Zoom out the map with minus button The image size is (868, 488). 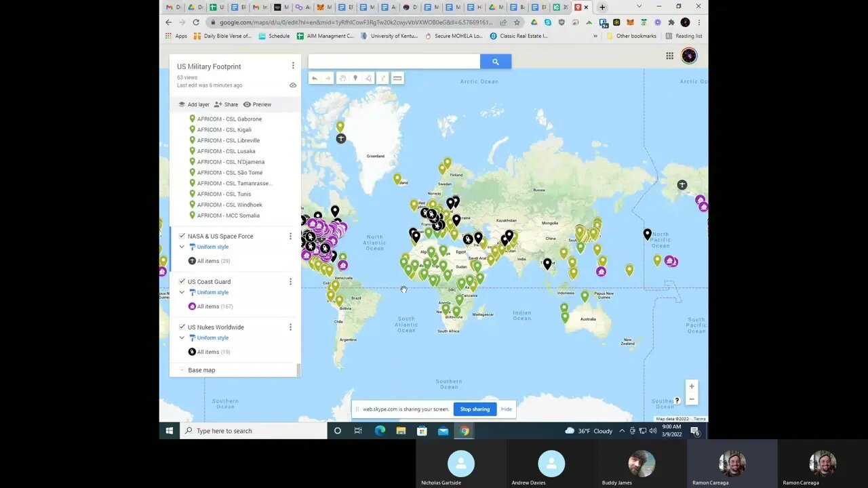point(692,399)
